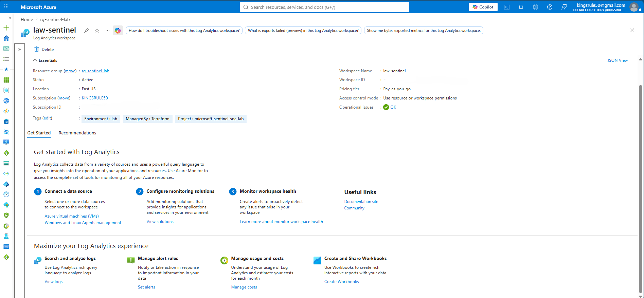Go to Home in the sidebar
This screenshot has width=644, height=298.
6,38
